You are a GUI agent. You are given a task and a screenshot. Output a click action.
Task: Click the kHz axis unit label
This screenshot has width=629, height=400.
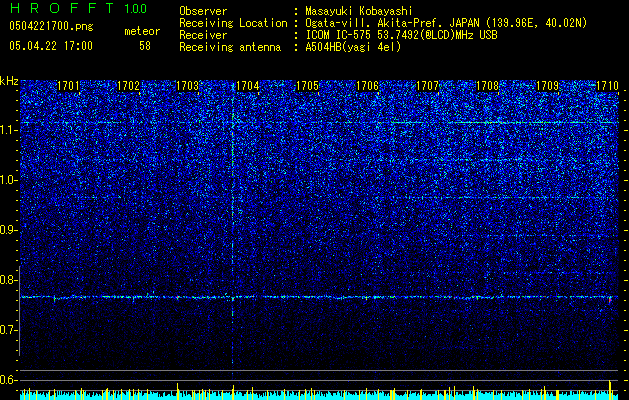9,81
